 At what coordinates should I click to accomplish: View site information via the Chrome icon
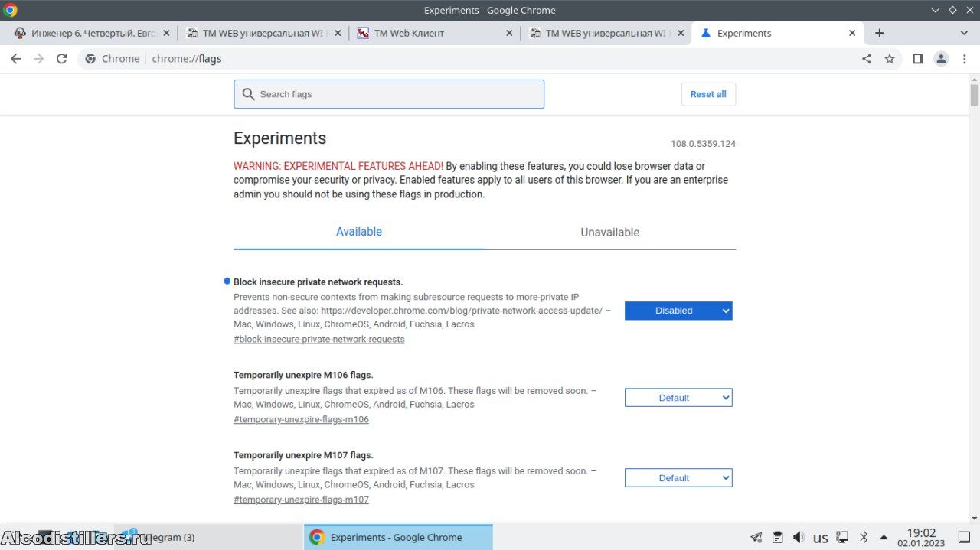(90, 59)
